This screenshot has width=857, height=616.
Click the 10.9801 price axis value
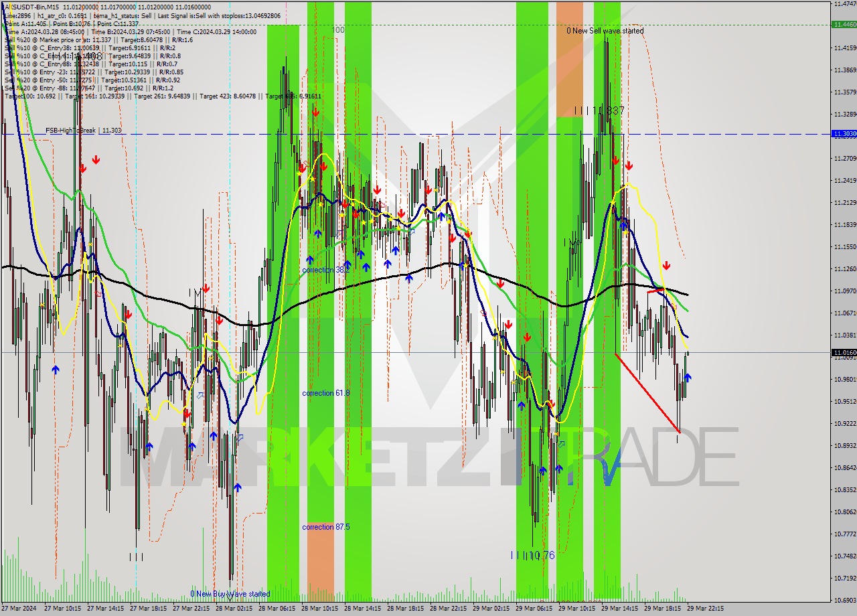point(846,379)
